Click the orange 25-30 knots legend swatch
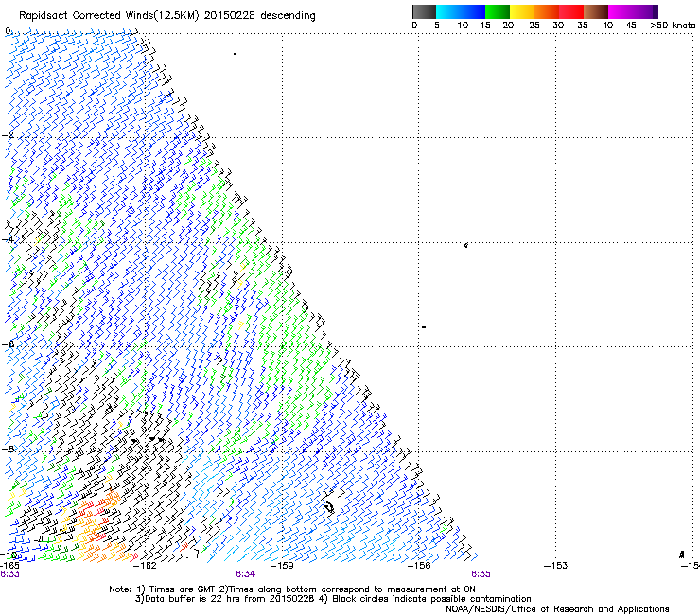Screen dimensions: 700x615 point(547,11)
